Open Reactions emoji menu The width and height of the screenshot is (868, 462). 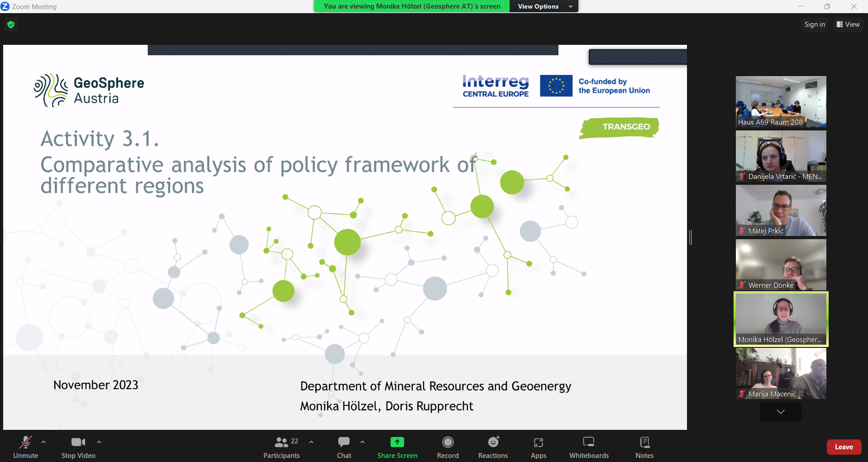click(493, 447)
